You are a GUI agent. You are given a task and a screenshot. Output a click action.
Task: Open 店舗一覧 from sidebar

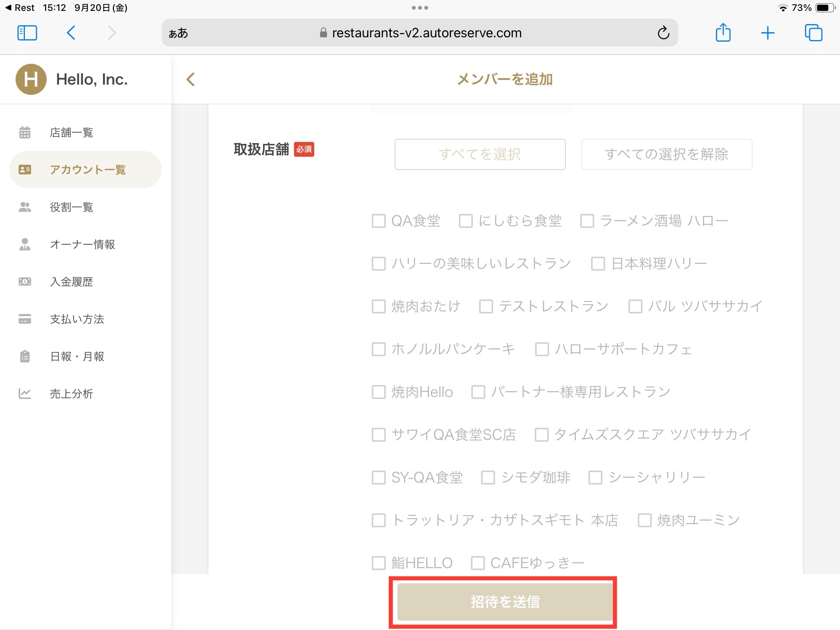click(x=71, y=133)
